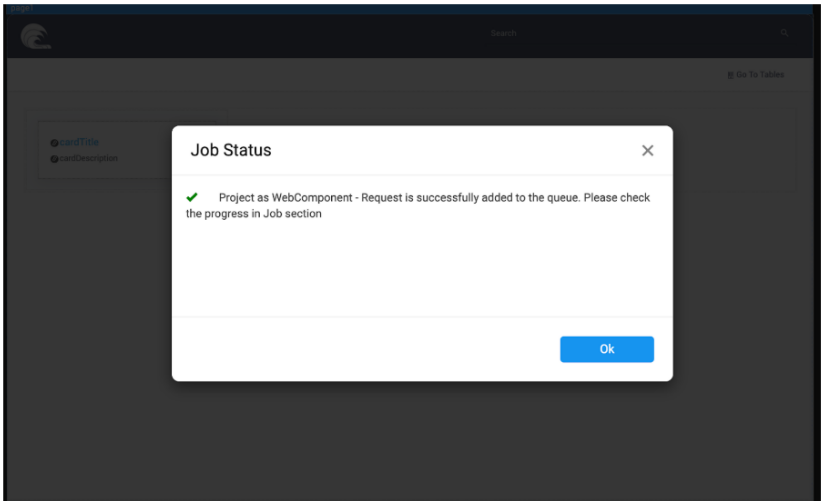Viewport: 825px width, 502px height.
Task: Click the round icon before cardDescription
Action: tap(53, 158)
